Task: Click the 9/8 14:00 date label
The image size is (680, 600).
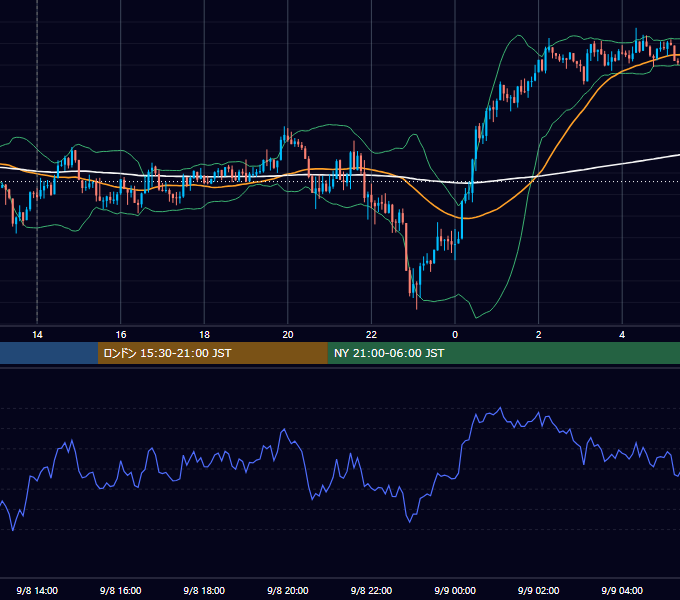Action: [x=37, y=590]
